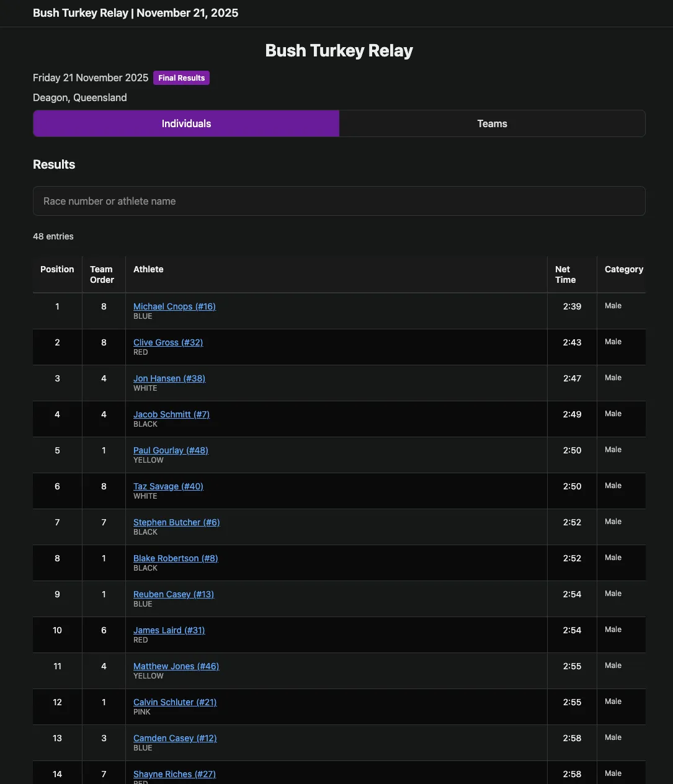
Task: Open Shayne Riches result entry
Action: 174,774
